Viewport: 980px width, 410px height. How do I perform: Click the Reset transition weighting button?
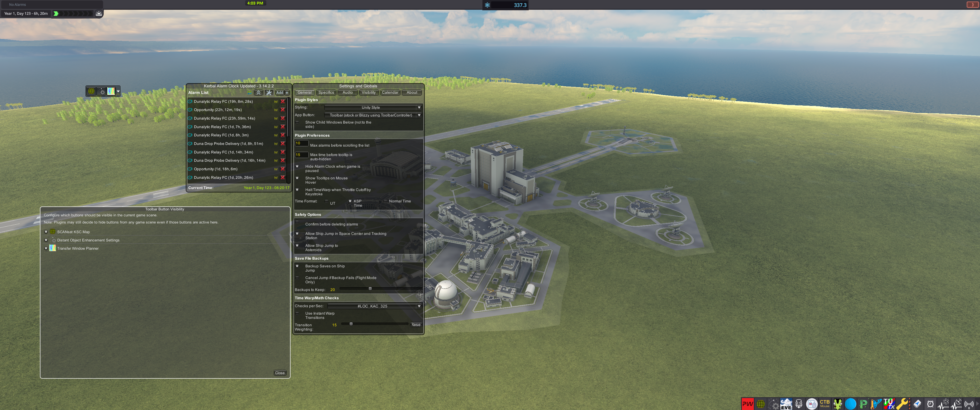[x=416, y=325]
